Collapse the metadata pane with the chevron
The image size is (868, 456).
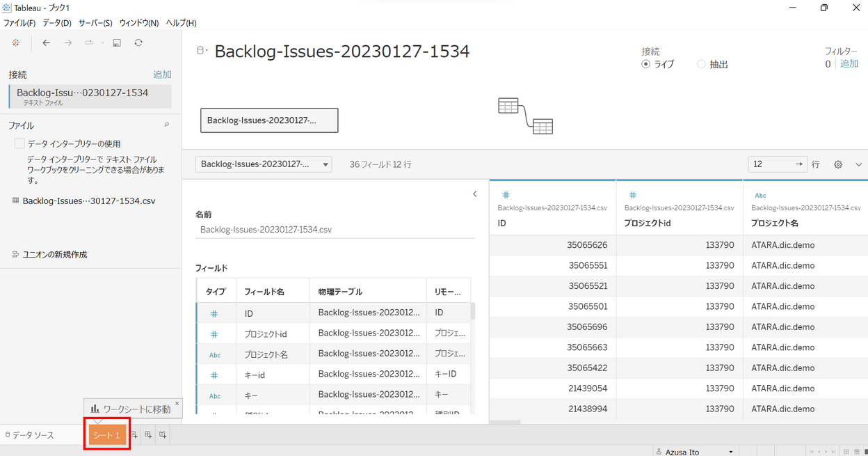click(475, 194)
